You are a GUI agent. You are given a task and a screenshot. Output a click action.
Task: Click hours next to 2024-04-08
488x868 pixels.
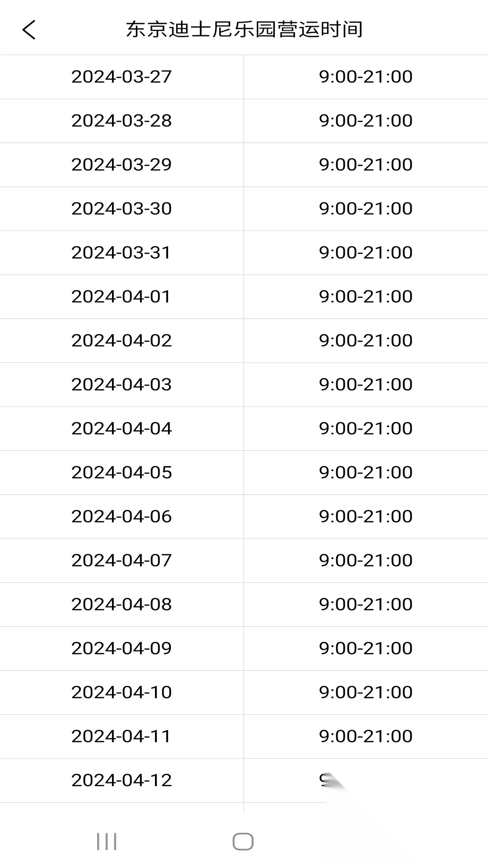point(366,604)
